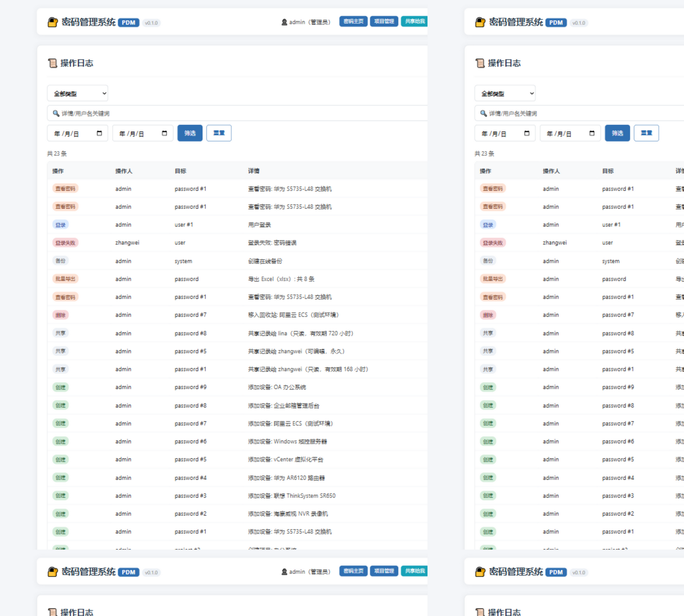This screenshot has height=616, width=684.
Task: Click the magnifier icon in upper-right page search box
Action: point(484,113)
